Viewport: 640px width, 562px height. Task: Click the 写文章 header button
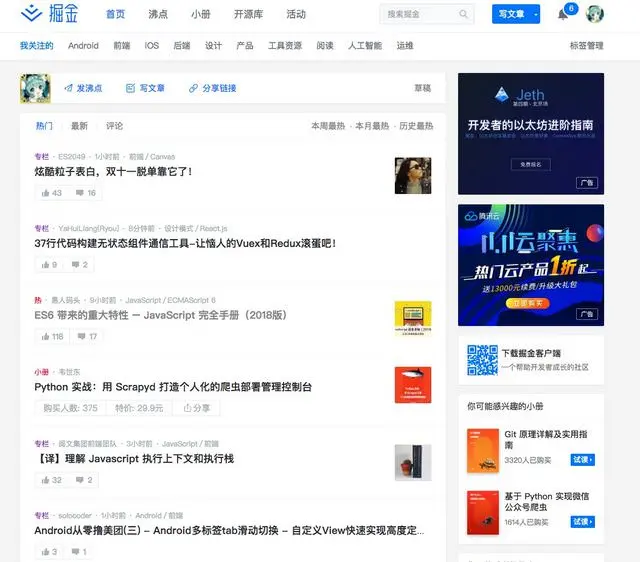tap(511, 14)
